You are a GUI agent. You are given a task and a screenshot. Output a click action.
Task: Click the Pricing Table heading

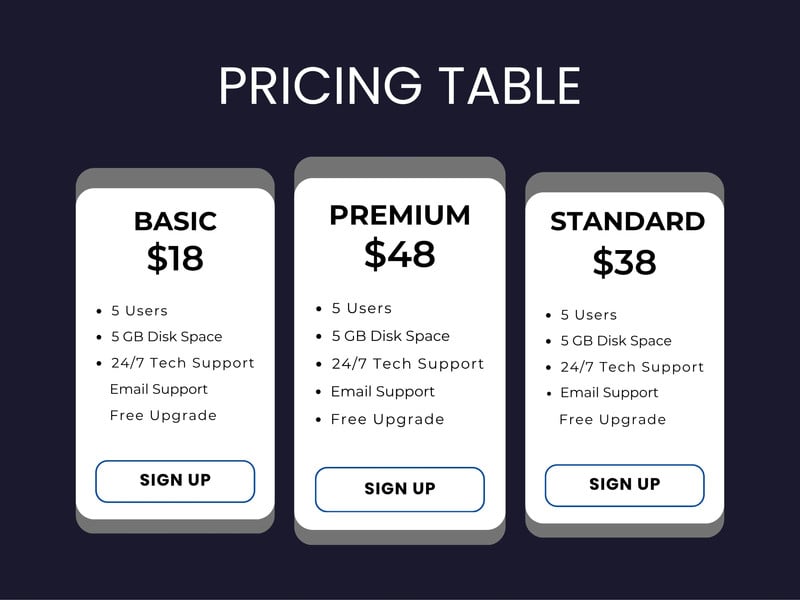(399, 87)
